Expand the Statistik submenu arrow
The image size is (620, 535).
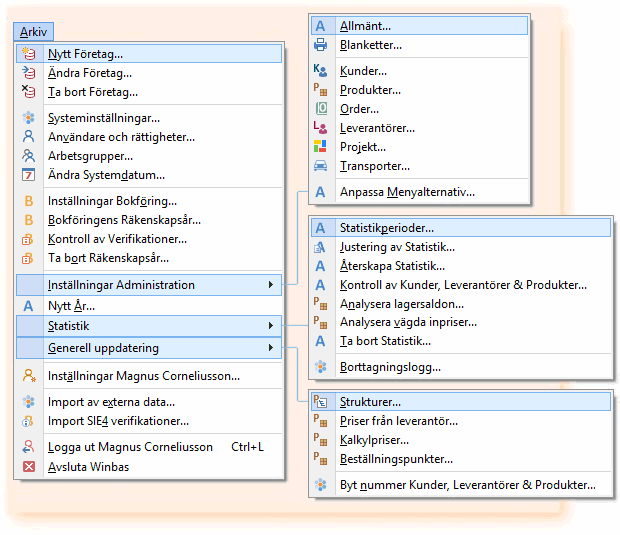click(271, 326)
